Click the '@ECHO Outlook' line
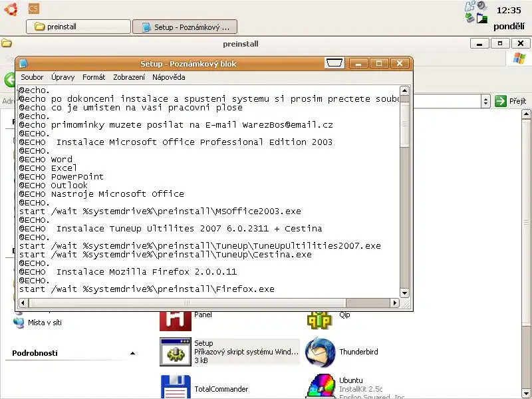Image resolution: width=532 pixels, height=399 pixels. click(53, 186)
